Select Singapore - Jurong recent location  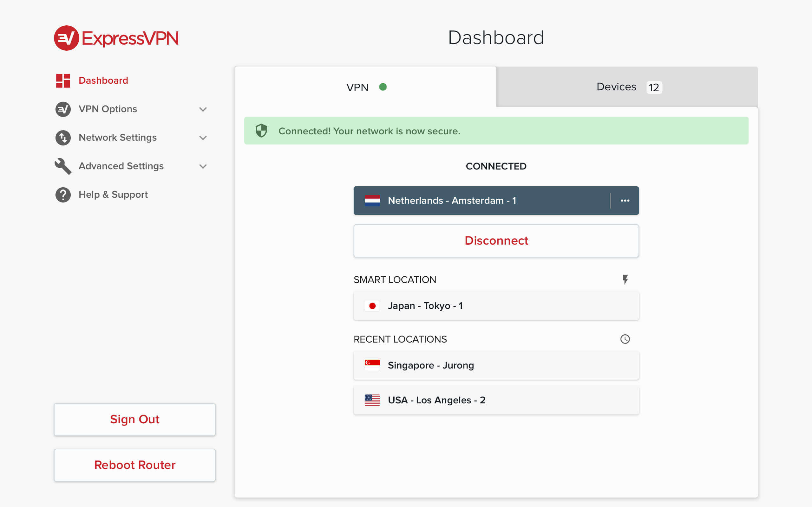[x=496, y=365]
